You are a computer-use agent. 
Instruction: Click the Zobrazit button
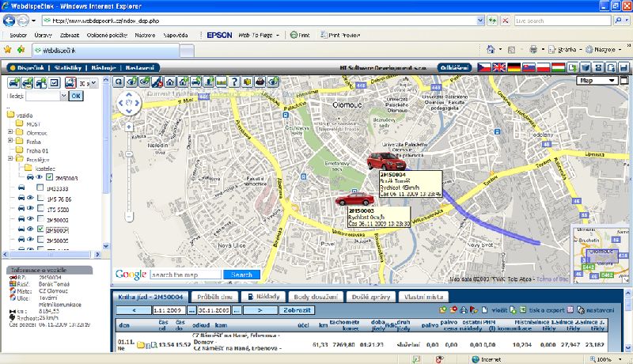[x=297, y=310]
